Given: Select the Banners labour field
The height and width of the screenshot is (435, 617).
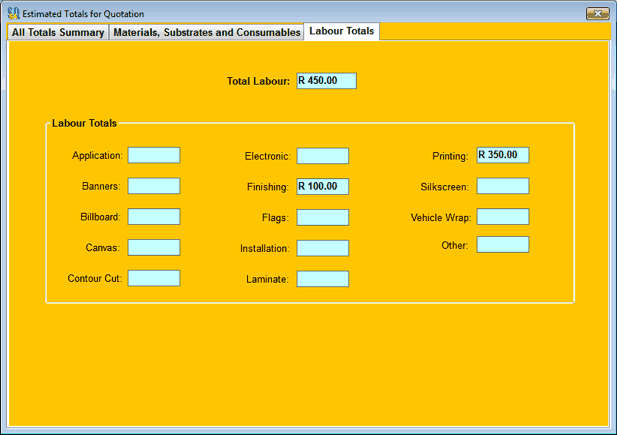Looking at the screenshot, I should pos(154,186).
